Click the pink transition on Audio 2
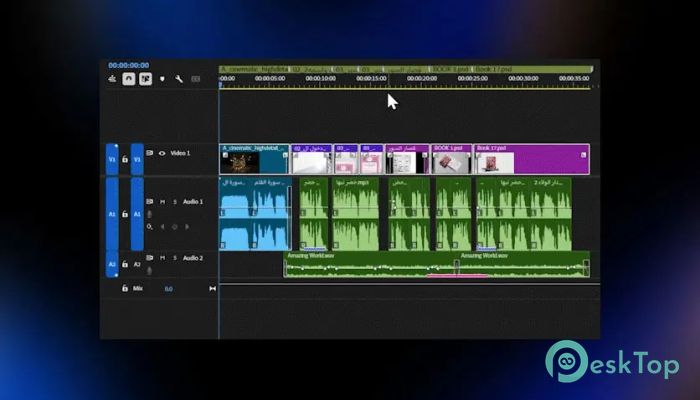Screen dimensions: 700x400 point(457,276)
